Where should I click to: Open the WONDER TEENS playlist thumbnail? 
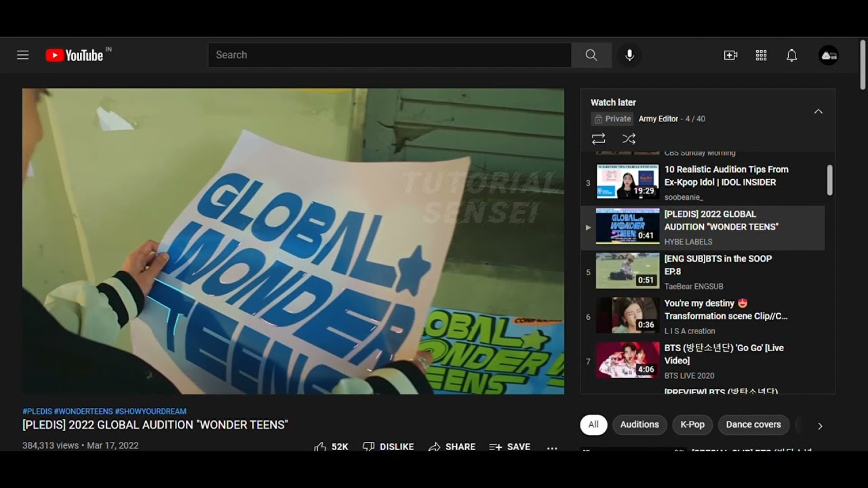(628, 226)
